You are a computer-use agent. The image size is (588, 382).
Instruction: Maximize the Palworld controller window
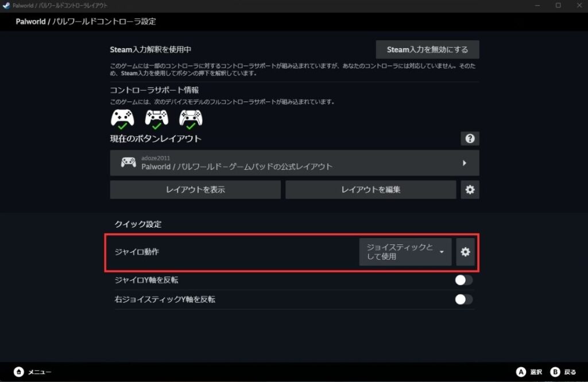coord(558,5)
